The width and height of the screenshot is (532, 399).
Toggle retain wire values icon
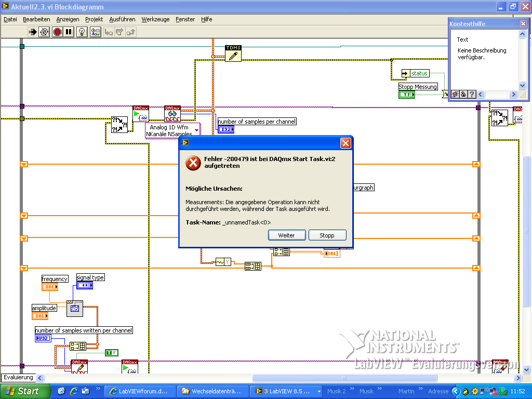coord(96,32)
